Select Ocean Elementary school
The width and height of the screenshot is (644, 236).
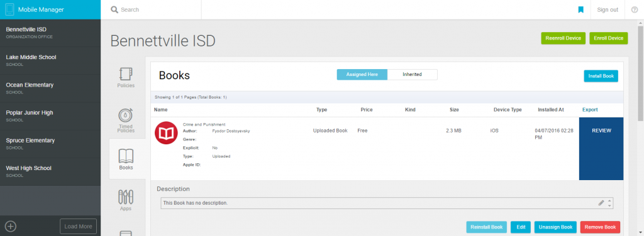point(50,88)
